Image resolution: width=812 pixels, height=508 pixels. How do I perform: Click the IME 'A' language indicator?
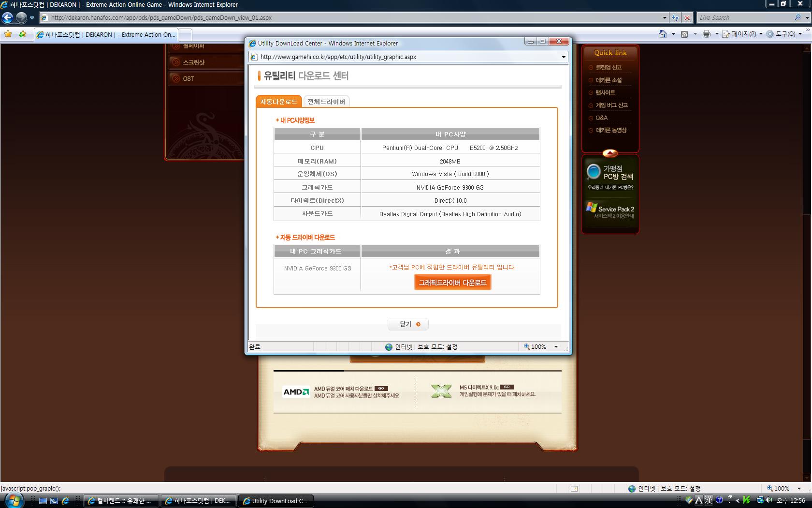(x=699, y=500)
